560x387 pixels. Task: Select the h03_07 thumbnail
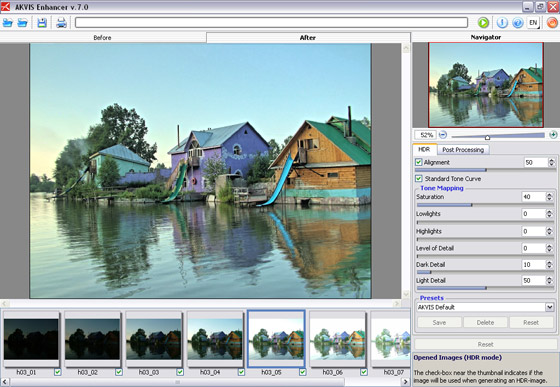(390, 339)
